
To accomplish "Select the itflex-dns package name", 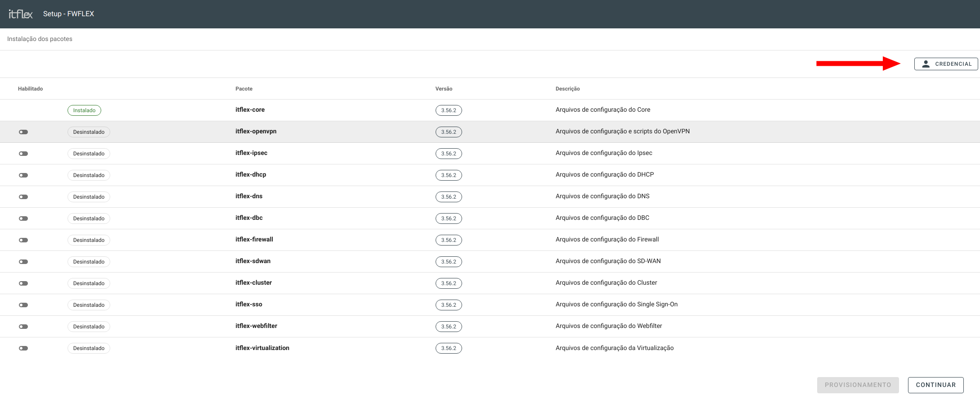I will [249, 196].
